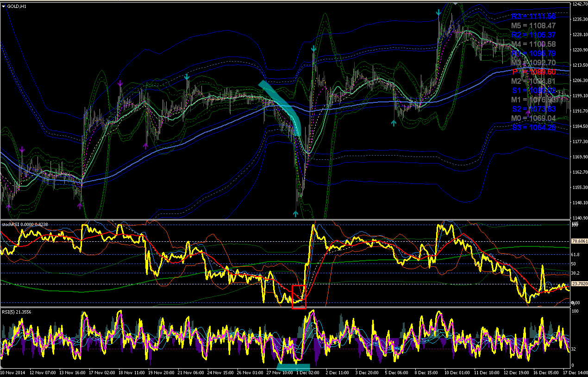This screenshot has width=588, height=377.
Task: Click teal down arrow above 1 Dec spike
Action: [x=313, y=48]
